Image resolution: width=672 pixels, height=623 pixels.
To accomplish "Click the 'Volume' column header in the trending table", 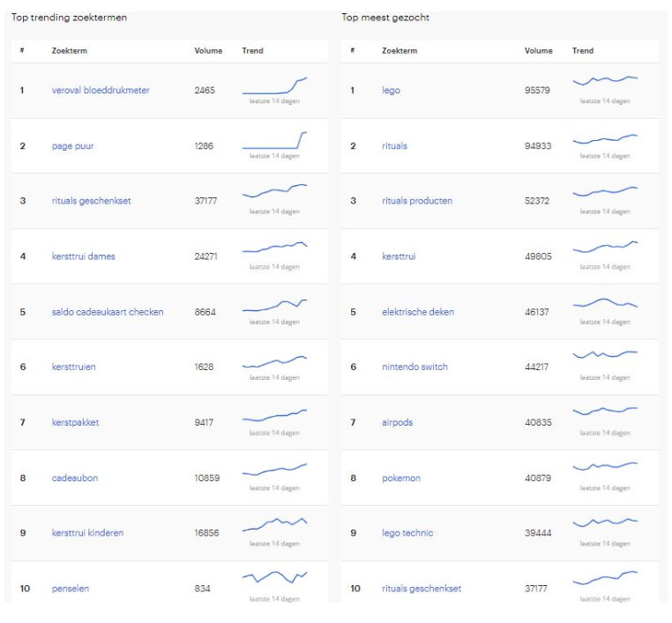I will click(208, 51).
